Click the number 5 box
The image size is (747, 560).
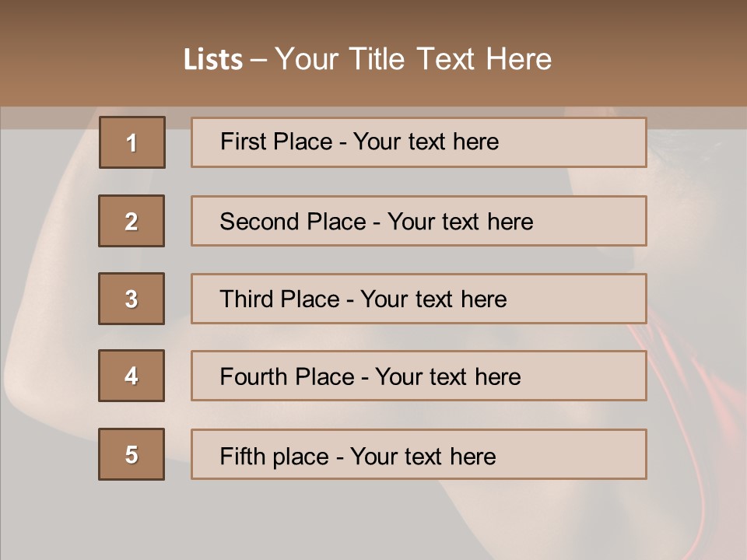[132, 454]
